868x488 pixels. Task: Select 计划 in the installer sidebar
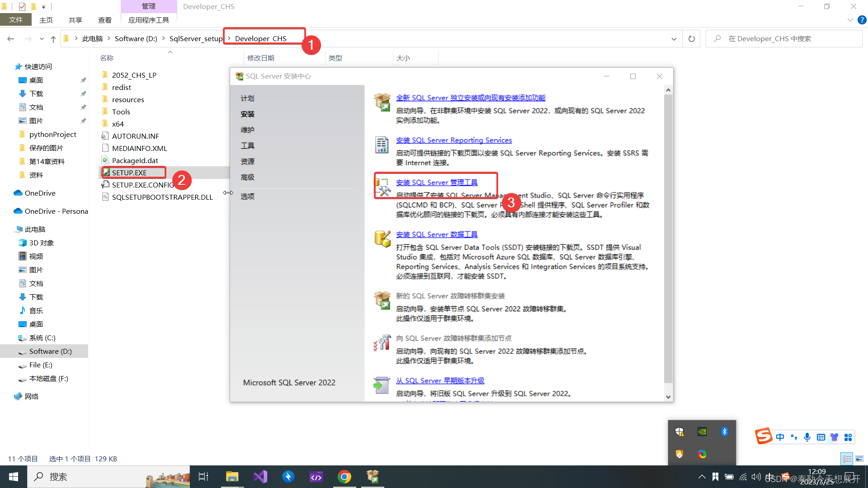coord(247,98)
